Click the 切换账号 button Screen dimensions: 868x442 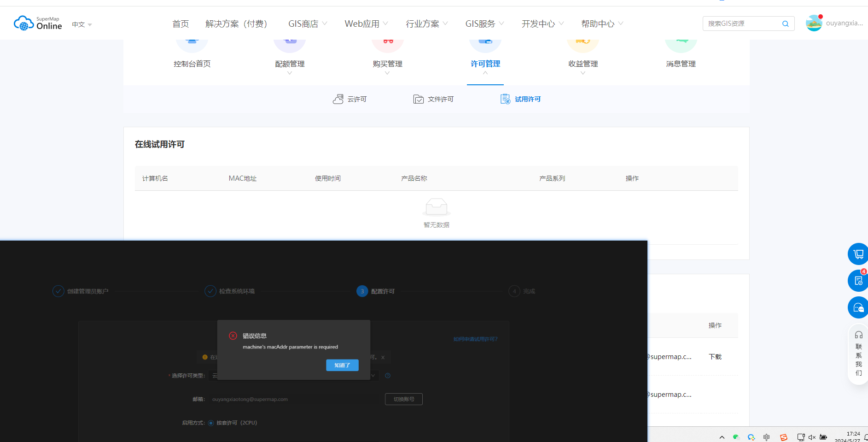[x=404, y=399]
